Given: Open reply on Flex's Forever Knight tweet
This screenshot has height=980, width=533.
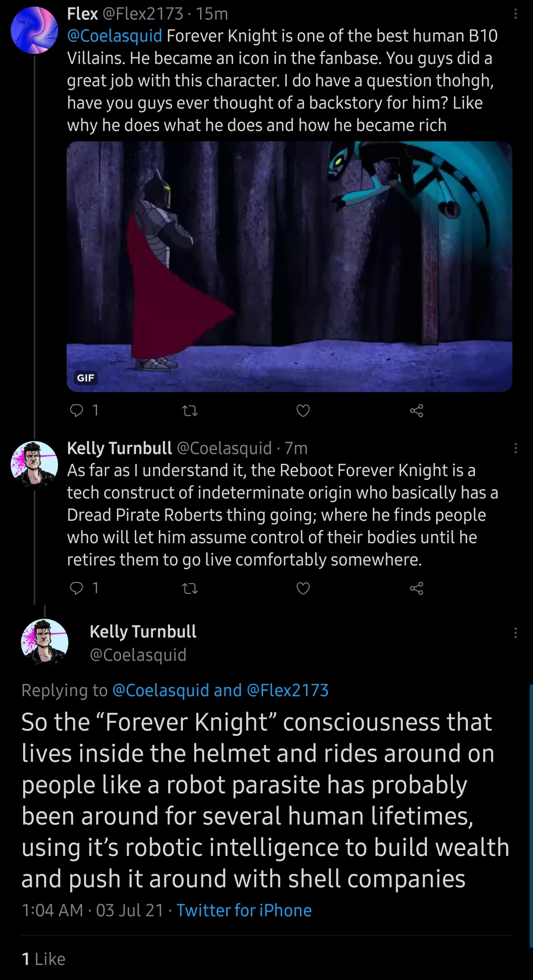Looking at the screenshot, I should (x=77, y=411).
